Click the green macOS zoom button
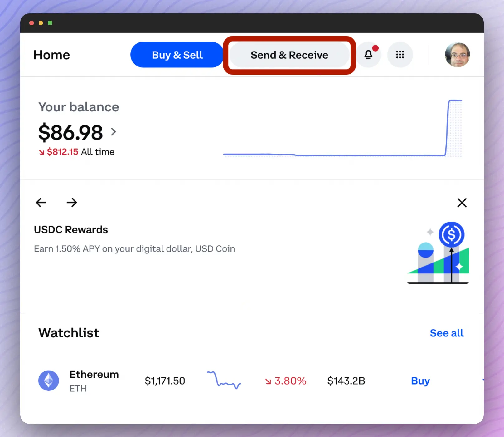Image resolution: width=504 pixels, height=437 pixels. tap(50, 23)
